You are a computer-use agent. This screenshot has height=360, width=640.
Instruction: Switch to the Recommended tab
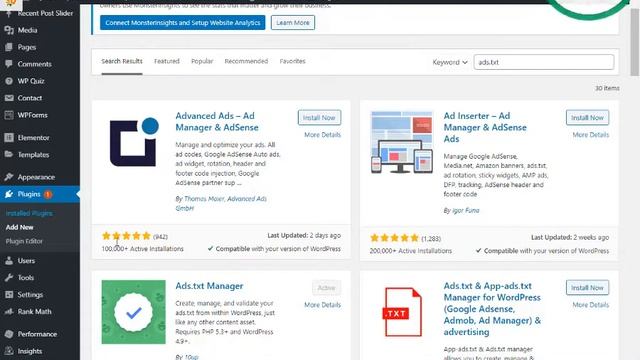246,61
